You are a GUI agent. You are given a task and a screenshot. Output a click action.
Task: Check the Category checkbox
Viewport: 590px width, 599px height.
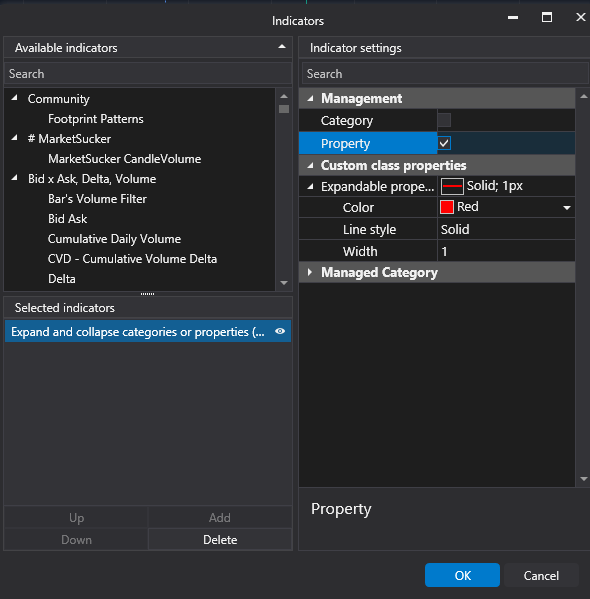[444, 120]
